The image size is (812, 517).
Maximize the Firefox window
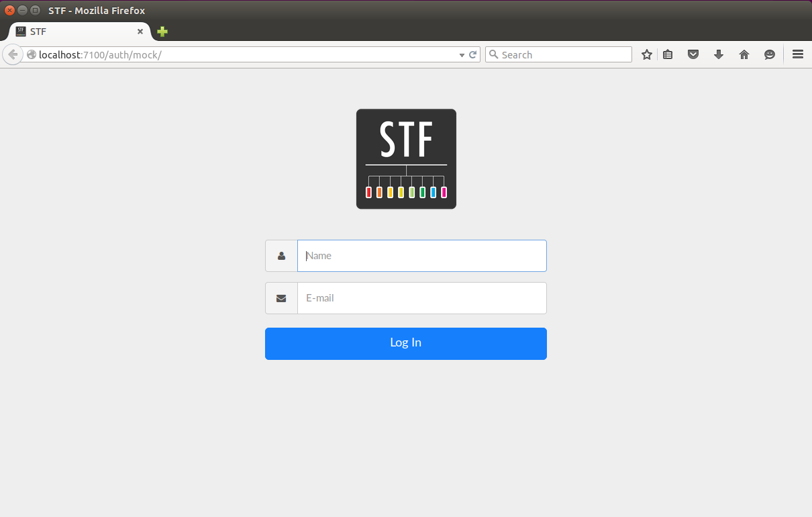[35, 10]
